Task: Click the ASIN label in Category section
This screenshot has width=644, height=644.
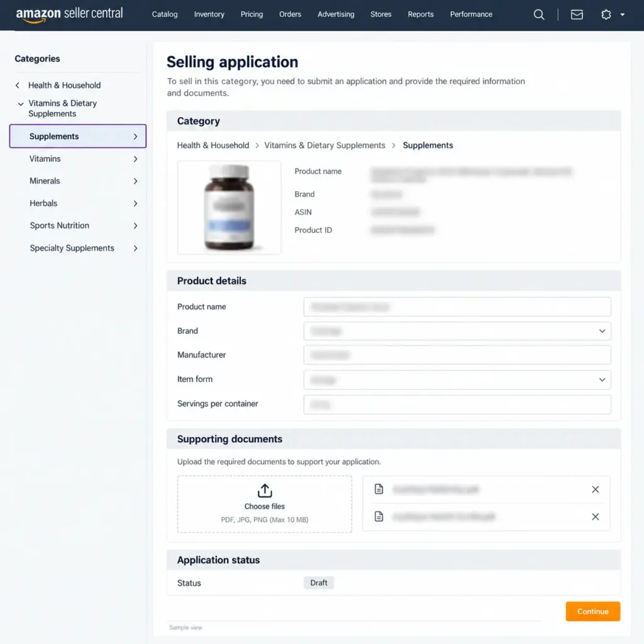Action: [303, 213]
